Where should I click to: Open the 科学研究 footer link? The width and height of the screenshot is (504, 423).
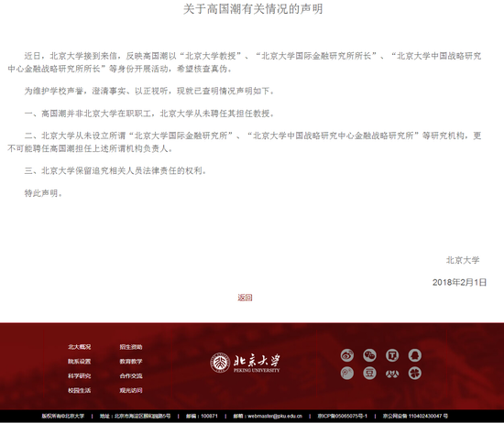click(79, 375)
